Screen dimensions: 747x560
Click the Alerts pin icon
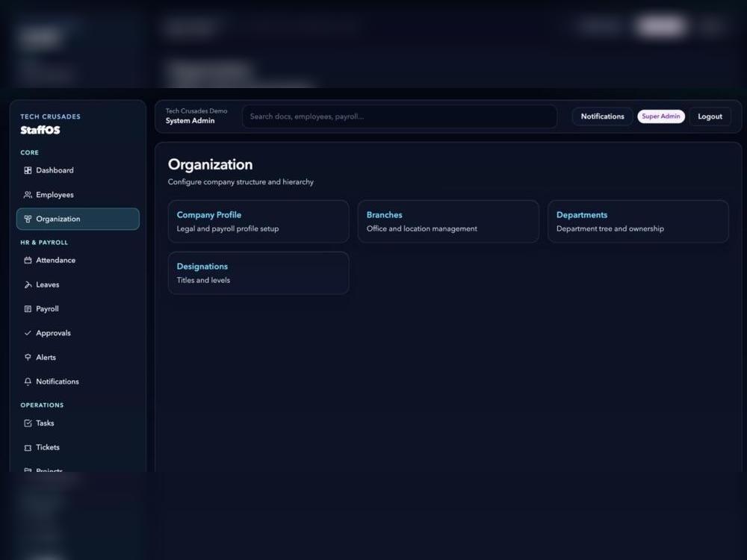pos(28,358)
